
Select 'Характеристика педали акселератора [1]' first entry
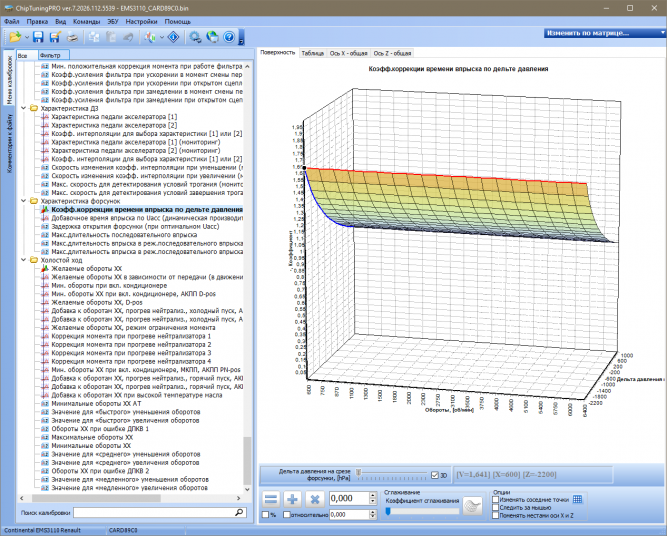click(114, 117)
